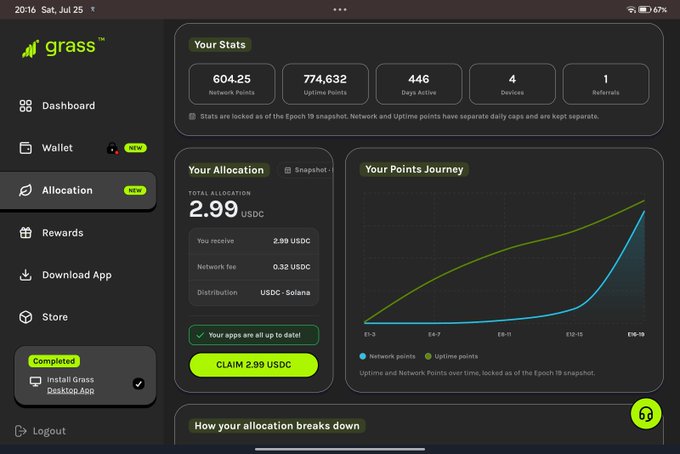
Task: Click 'How your allocation breaks down' heading
Action: [277, 426]
